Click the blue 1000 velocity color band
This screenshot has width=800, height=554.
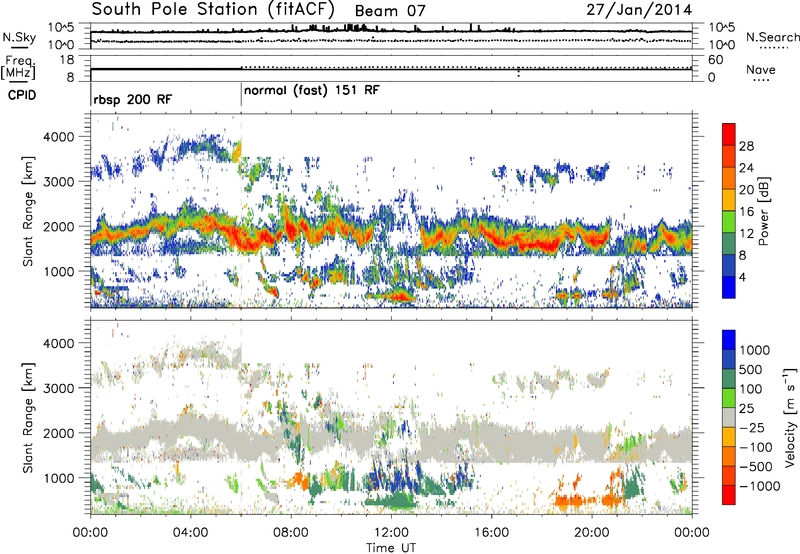pos(729,340)
